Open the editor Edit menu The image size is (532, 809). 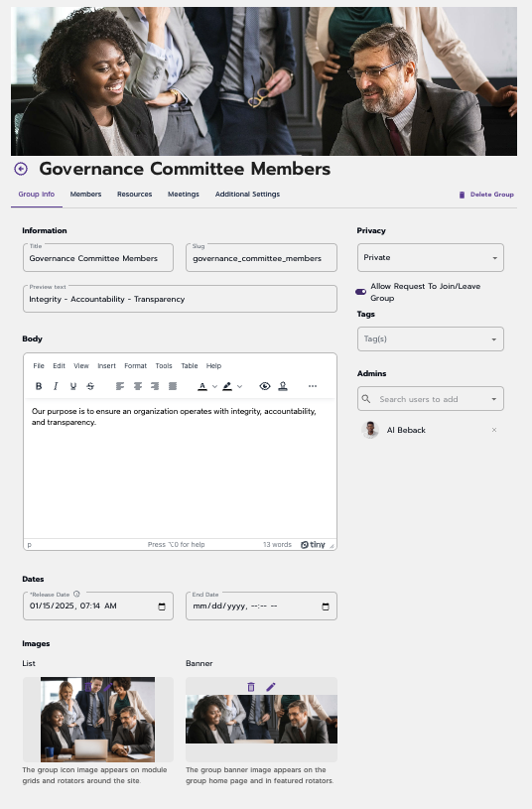coord(59,366)
